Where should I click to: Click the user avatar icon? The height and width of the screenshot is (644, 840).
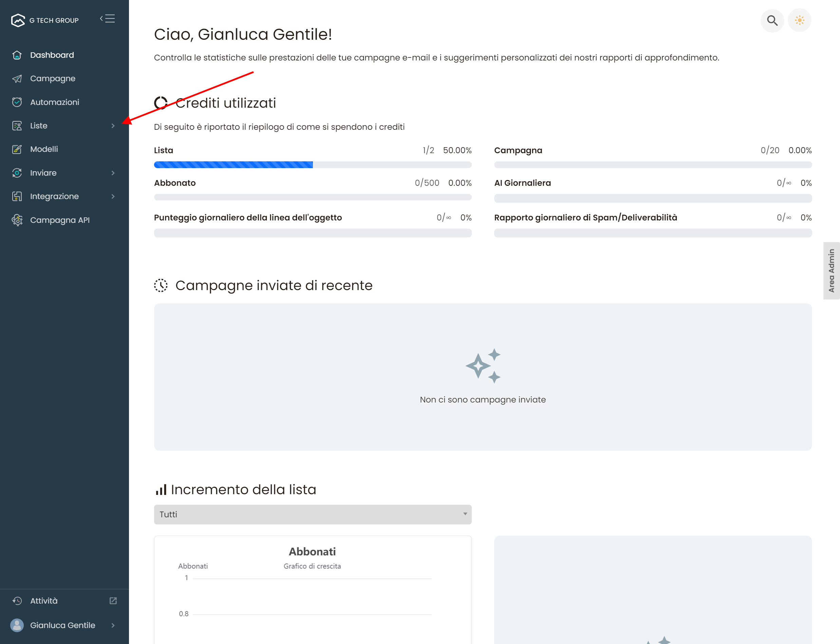(17, 625)
